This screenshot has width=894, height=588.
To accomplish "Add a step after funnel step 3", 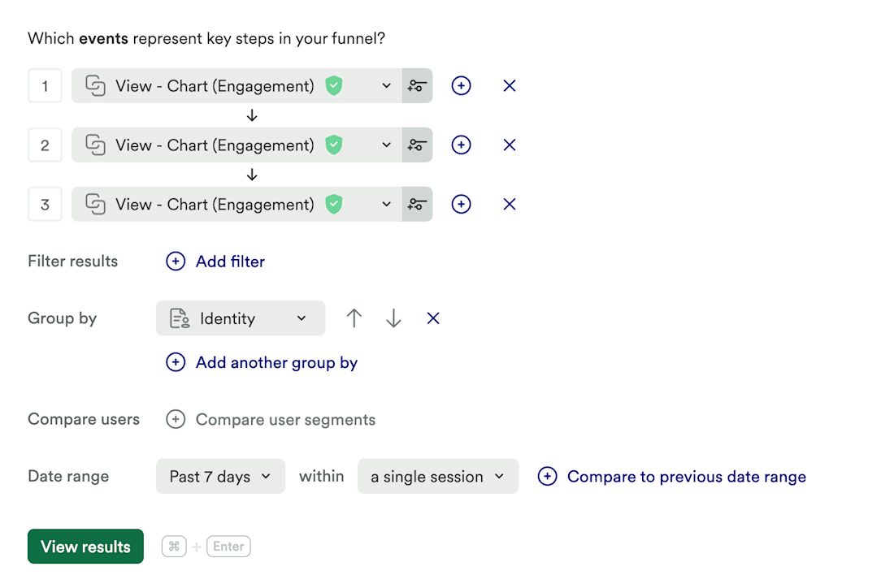I will click(x=461, y=205).
